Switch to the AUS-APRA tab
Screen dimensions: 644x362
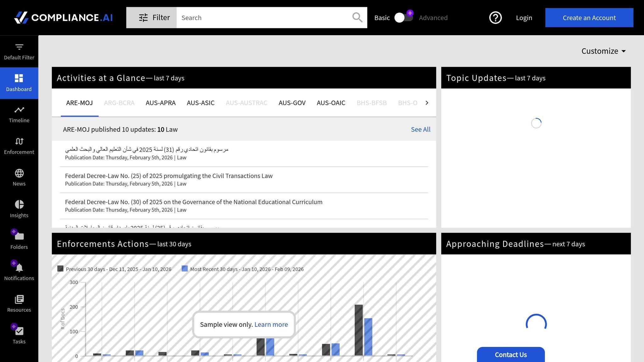tap(160, 103)
